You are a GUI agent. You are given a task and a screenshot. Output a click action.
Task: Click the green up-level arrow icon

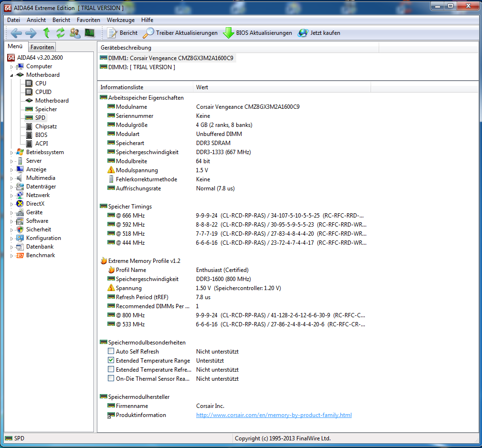[46, 32]
